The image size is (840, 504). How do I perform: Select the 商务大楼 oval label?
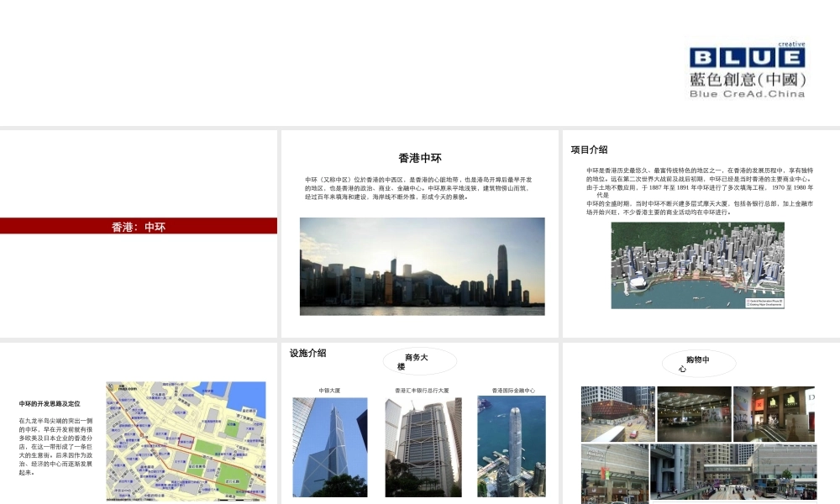click(x=419, y=361)
